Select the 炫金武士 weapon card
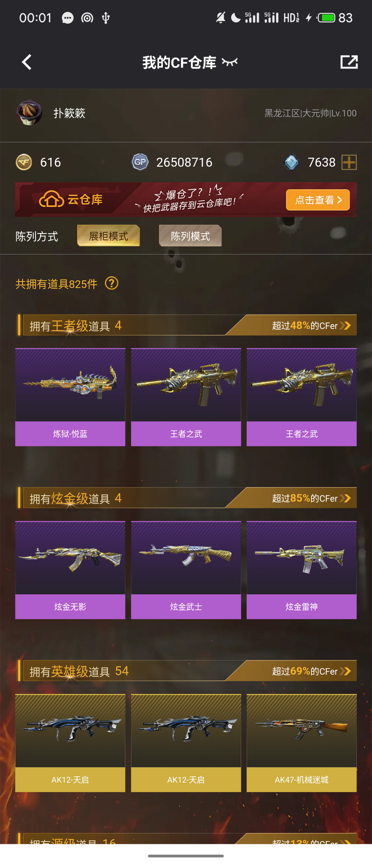 tap(186, 570)
